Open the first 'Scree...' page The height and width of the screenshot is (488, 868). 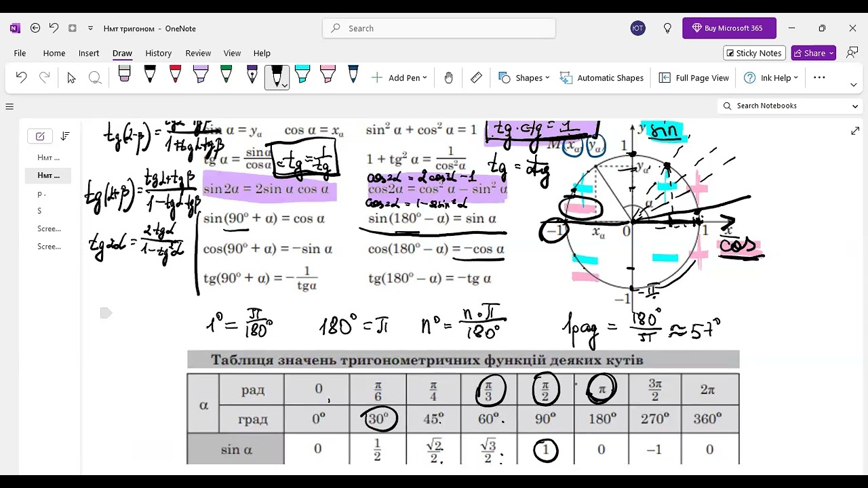48,228
